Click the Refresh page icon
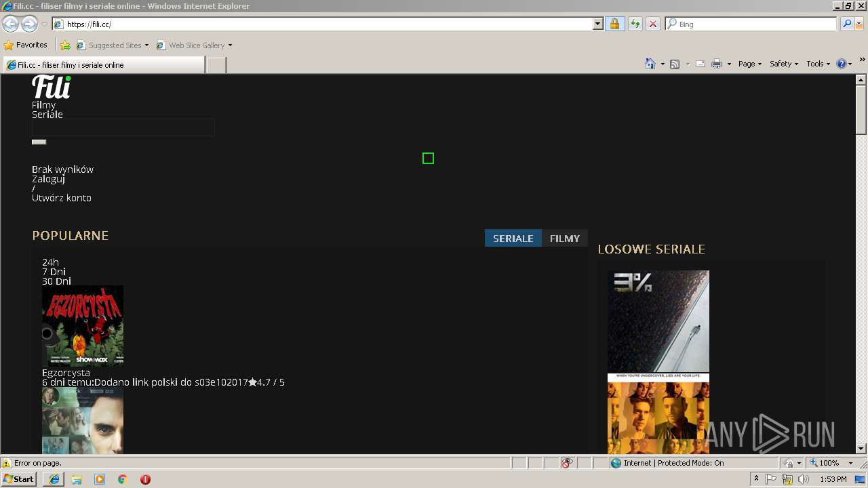Image resolution: width=868 pixels, height=488 pixels. [x=635, y=24]
